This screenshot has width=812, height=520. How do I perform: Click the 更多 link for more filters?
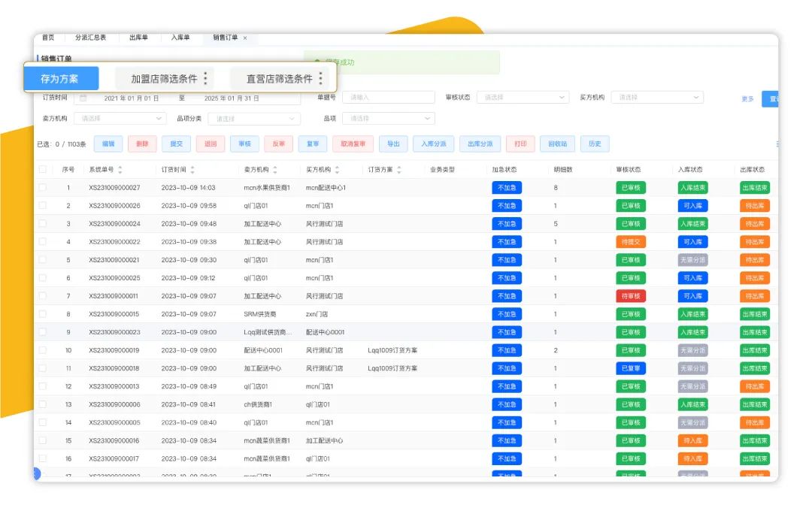point(747,98)
